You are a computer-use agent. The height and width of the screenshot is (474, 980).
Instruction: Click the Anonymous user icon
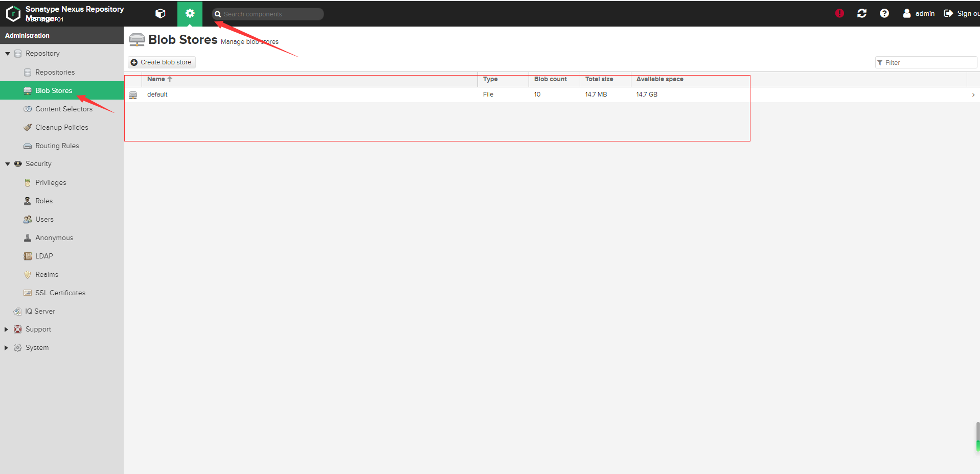pos(28,238)
